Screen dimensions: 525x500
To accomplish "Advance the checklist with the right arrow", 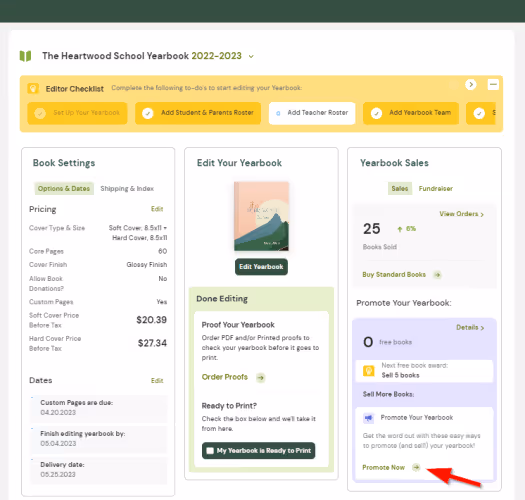I will point(471,84).
